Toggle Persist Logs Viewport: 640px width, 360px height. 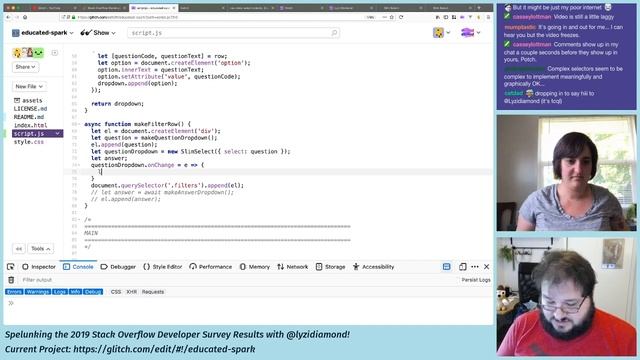point(476,280)
